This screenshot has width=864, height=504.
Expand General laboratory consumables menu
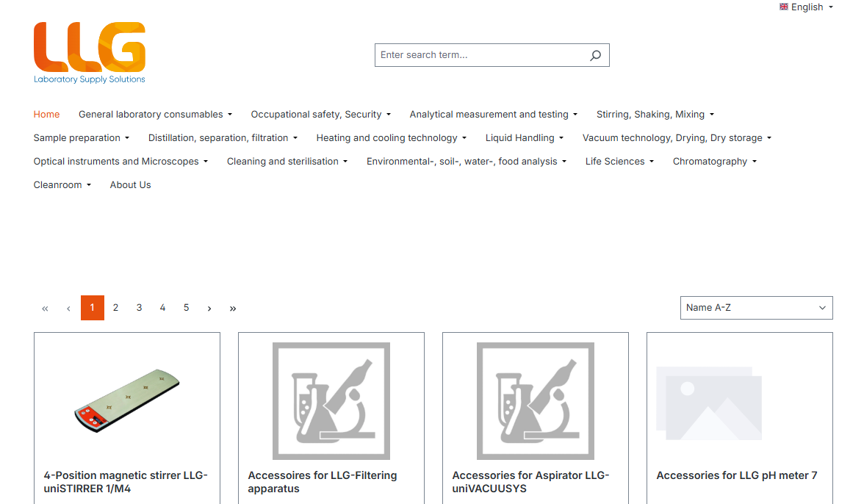click(156, 115)
